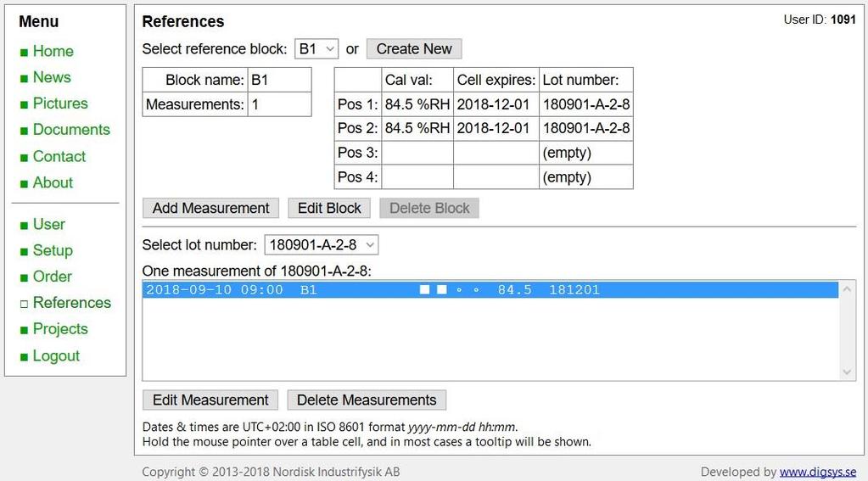The image size is (868, 481).
Task: Click Pos 2 expiry date 2018-12-01
Action: (496, 128)
